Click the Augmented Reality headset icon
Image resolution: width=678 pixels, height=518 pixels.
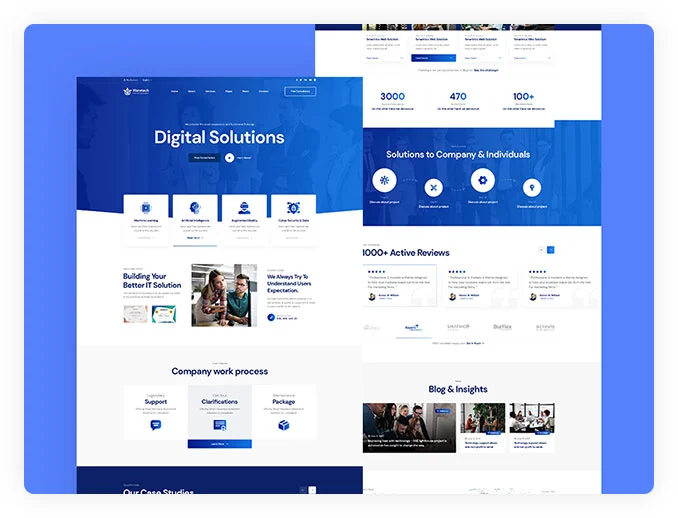[x=244, y=208]
